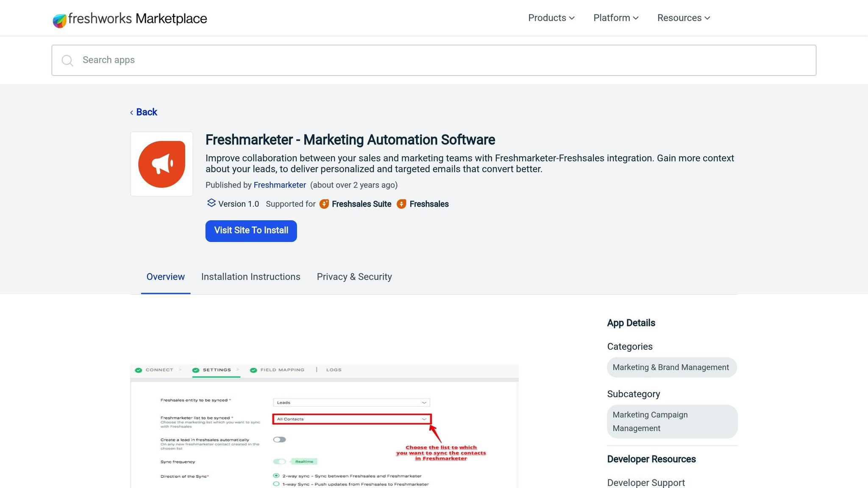The height and width of the screenshot is (488, 868).
Task: Click the Freshsales orange badge icon
Action: (401, 204)
